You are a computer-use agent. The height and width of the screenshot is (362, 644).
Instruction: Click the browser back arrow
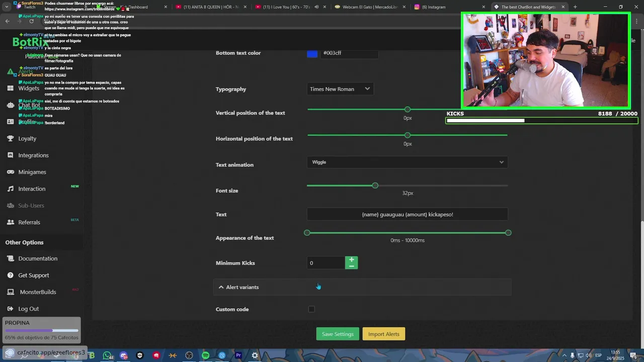(7, 21)
